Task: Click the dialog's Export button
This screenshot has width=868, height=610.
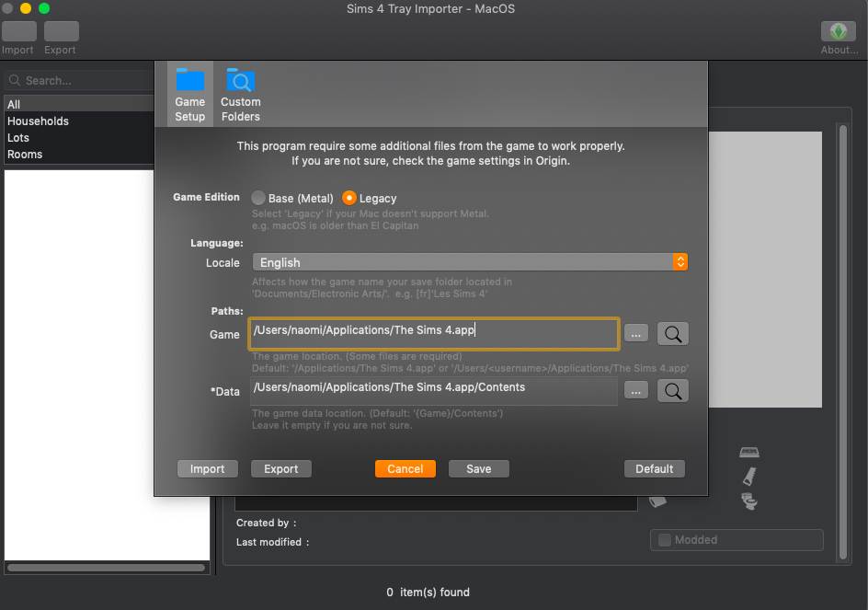Action: click(x=281, y=468)
